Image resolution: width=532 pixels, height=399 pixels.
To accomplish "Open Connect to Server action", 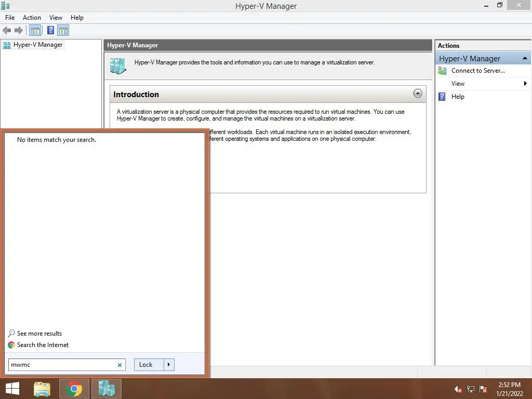I will [478, 71].
